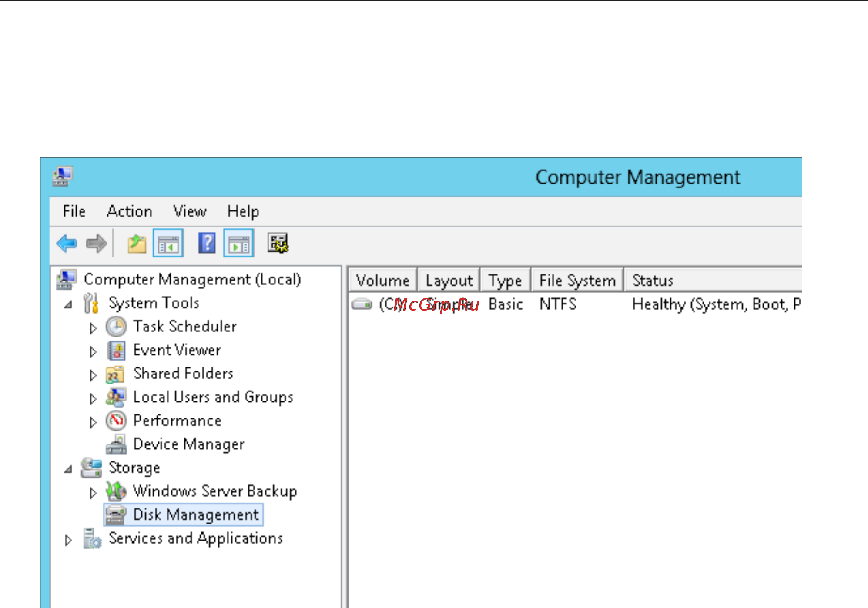Image resolution: width=868 pixels, height=608 pixels.
Task: Expand the Event Viewer node
Action: pos(93,351)
